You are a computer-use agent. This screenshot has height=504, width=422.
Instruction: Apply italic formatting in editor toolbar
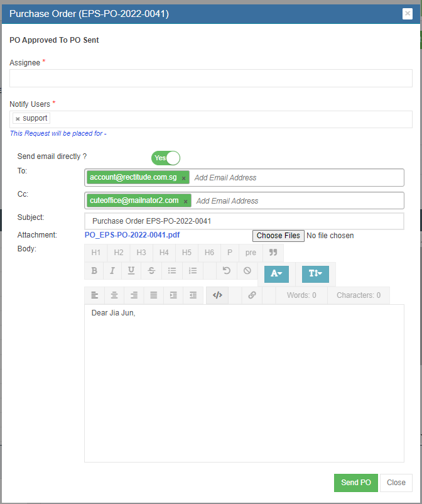112,271
